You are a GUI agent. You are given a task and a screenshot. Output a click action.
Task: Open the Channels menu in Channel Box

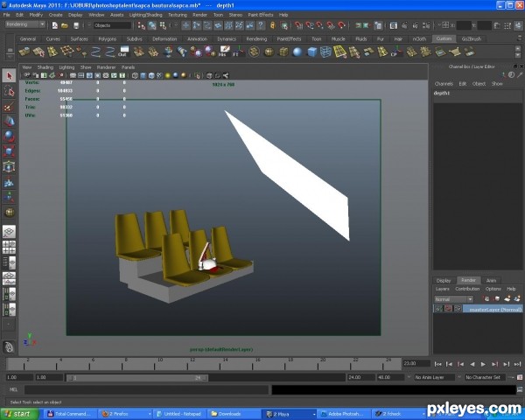[444, 84]
